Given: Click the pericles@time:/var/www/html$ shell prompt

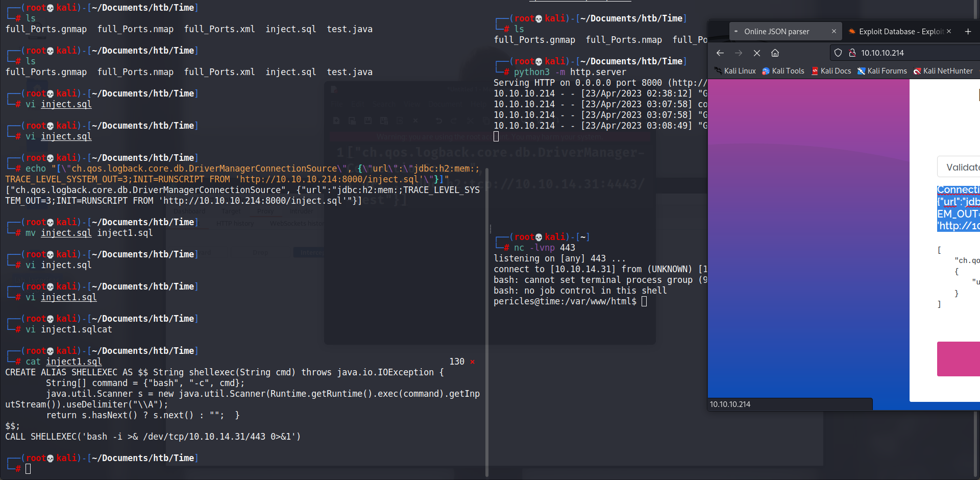Looking at the screenshot, I should 565,301.
